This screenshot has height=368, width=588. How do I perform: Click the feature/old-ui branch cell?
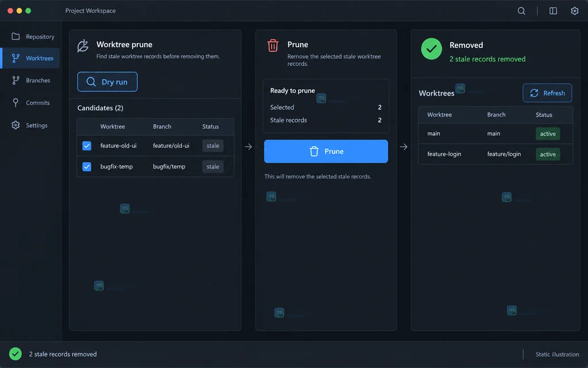tap(171, 145)
